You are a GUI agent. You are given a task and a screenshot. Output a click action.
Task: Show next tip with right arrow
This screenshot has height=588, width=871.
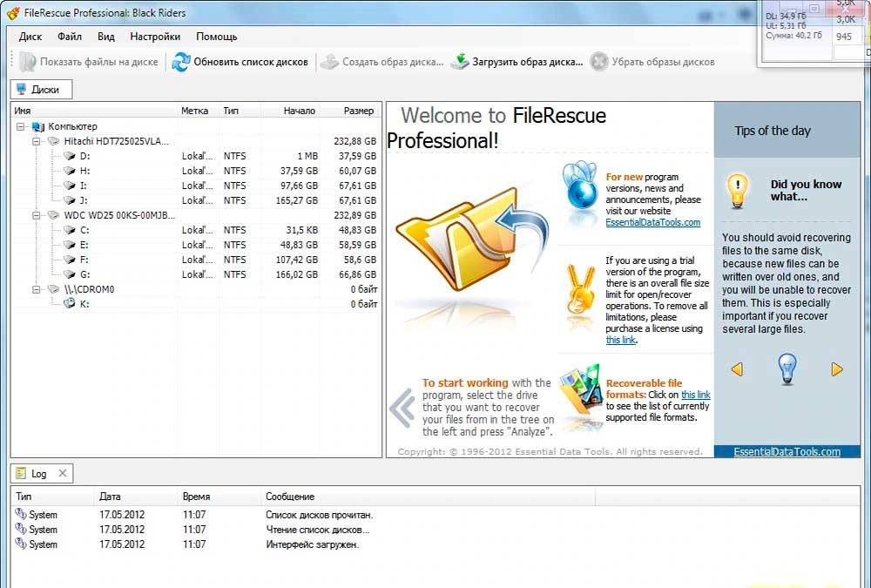click(x=836, y=369)
